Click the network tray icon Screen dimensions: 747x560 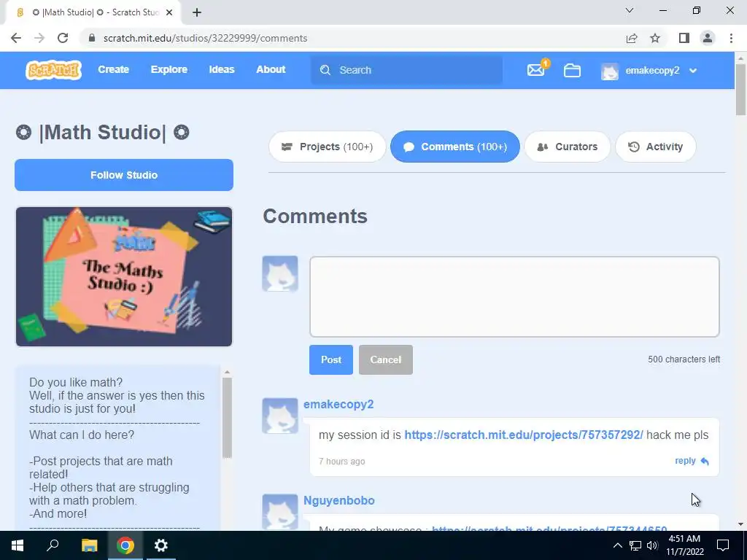[x=635, y=545]
